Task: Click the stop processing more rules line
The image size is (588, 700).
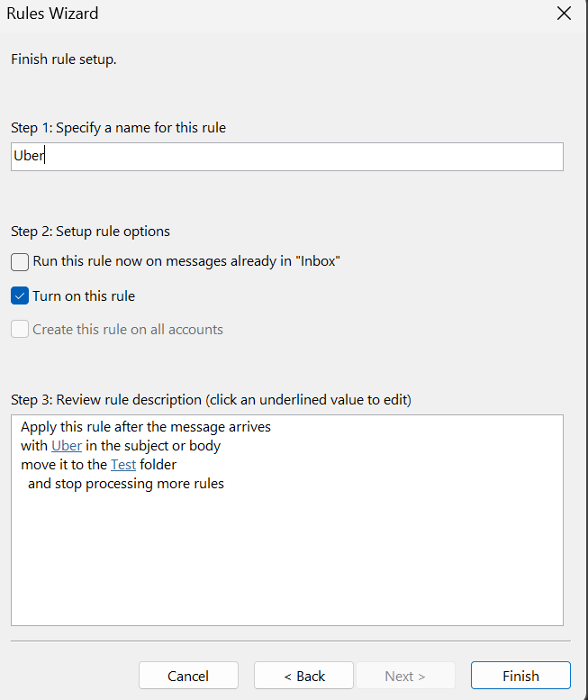Action: (126, 484)
